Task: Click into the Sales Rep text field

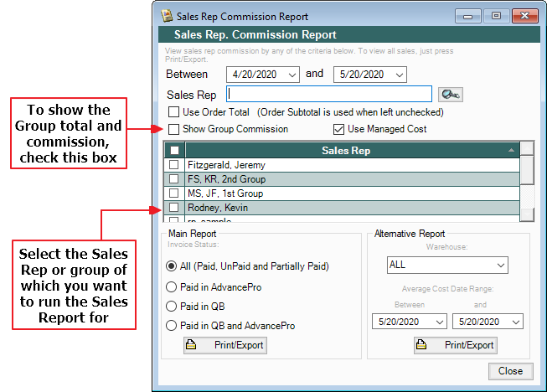Action: coord(329,94)
